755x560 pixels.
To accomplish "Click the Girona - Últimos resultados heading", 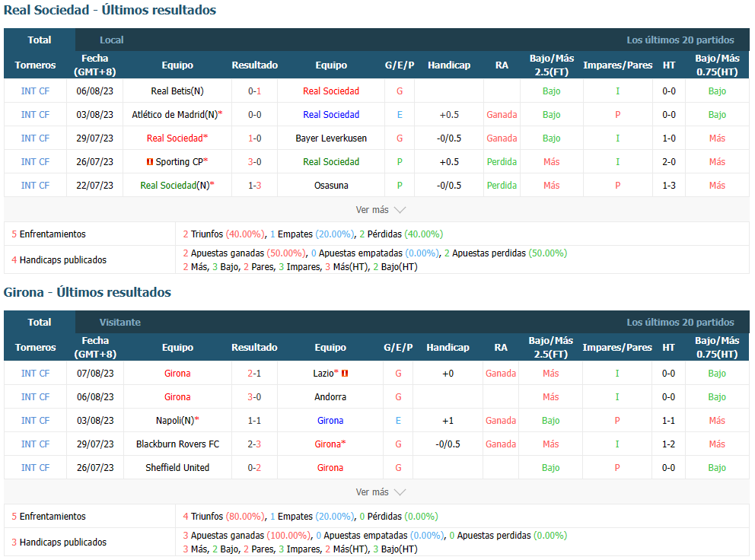I will coord(88,292).
